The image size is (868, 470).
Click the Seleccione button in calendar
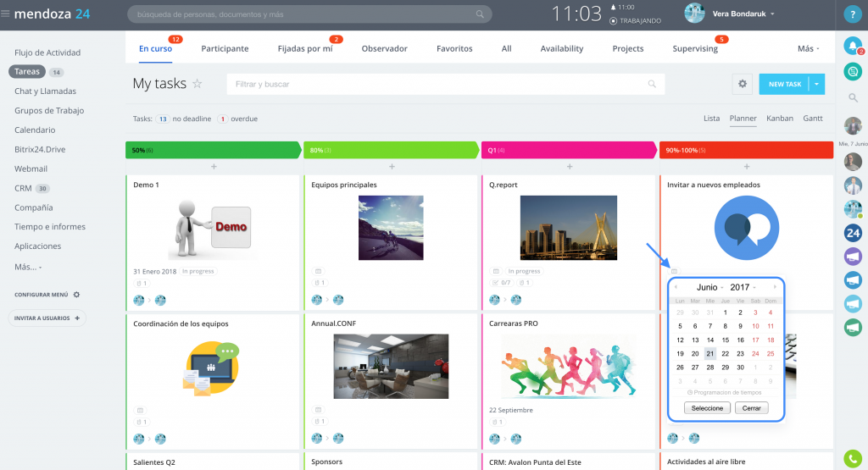707,408
